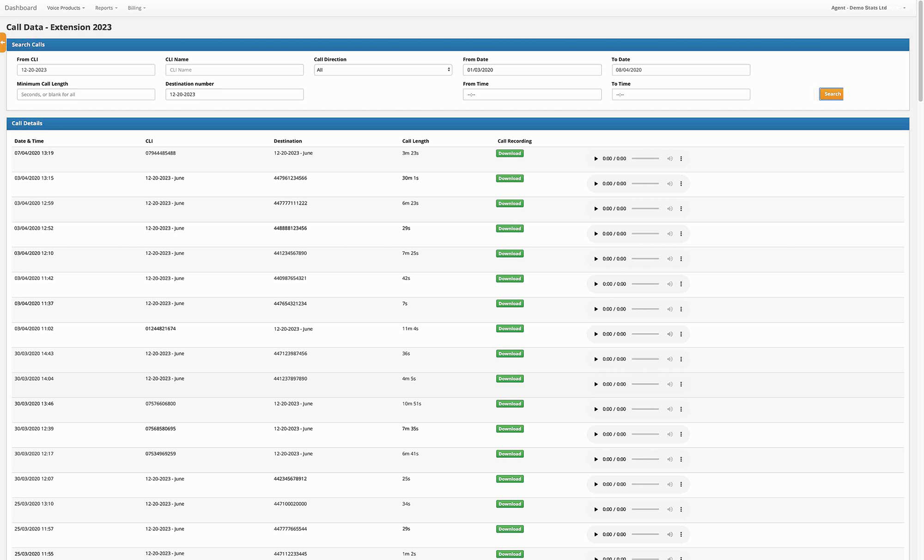This screenshot has height=560, width=924.
Task: Open the Reports menu
Action: (106, 8)
